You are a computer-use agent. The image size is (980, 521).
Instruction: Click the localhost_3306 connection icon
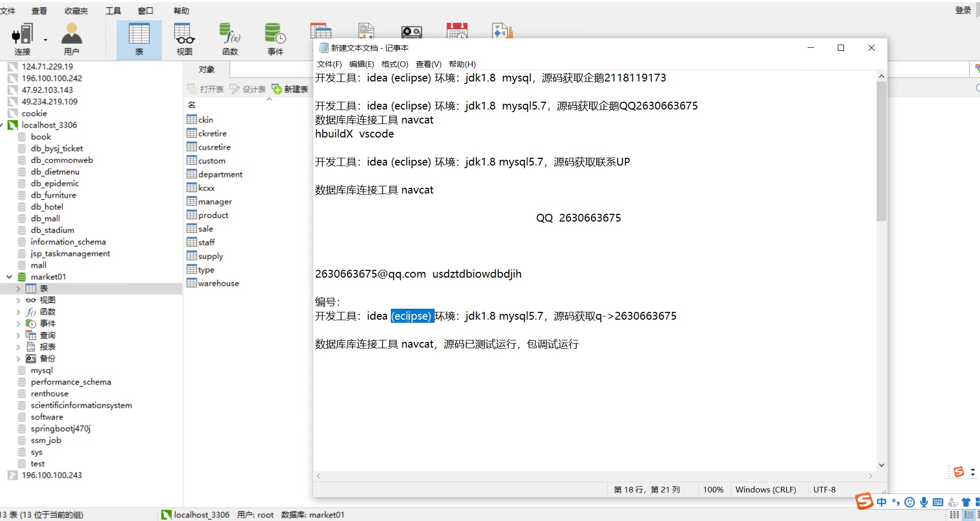click(x=13, y=125)
